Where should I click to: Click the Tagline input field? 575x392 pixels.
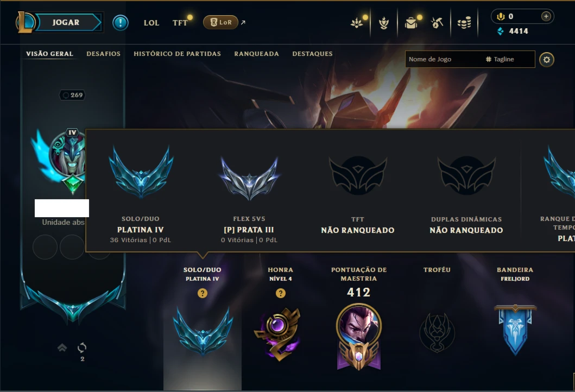tap(509, 59)
